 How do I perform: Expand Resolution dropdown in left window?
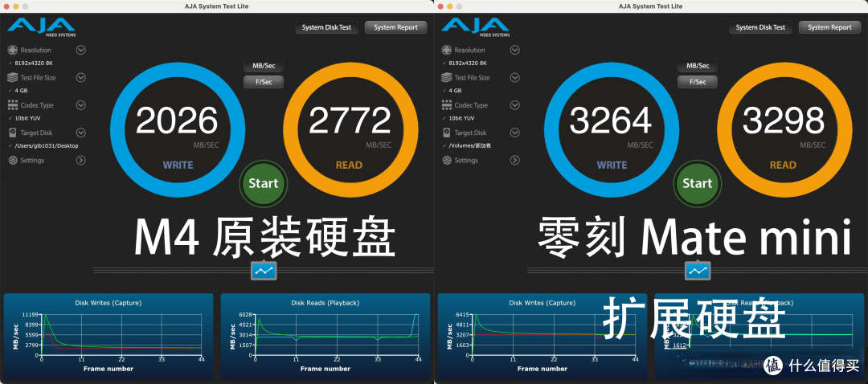point(81,50)
